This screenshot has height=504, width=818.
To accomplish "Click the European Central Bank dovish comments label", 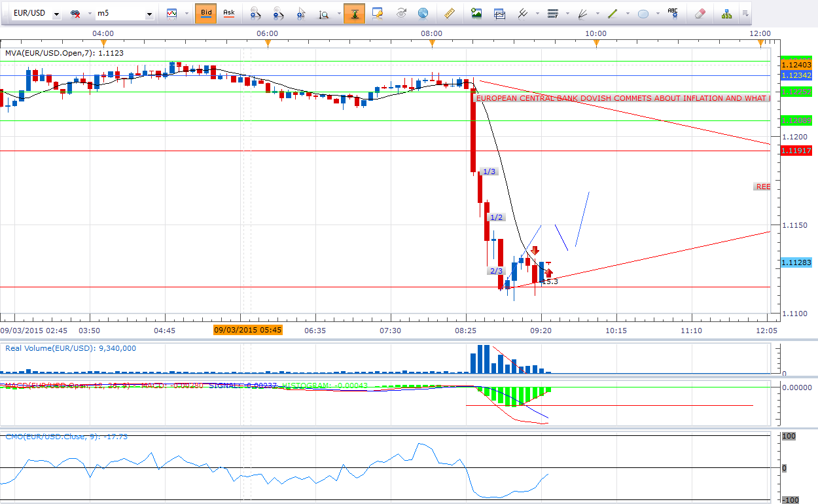I will coord(622,98).
